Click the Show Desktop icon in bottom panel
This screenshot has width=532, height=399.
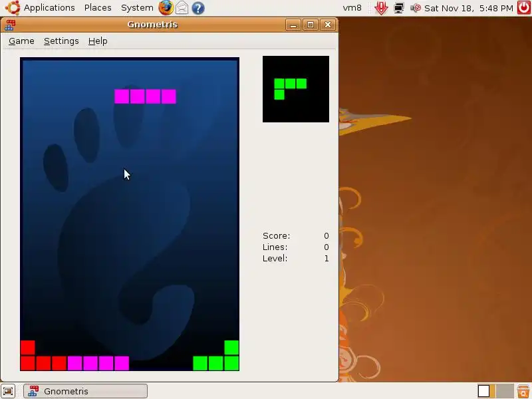pos(8,391)
